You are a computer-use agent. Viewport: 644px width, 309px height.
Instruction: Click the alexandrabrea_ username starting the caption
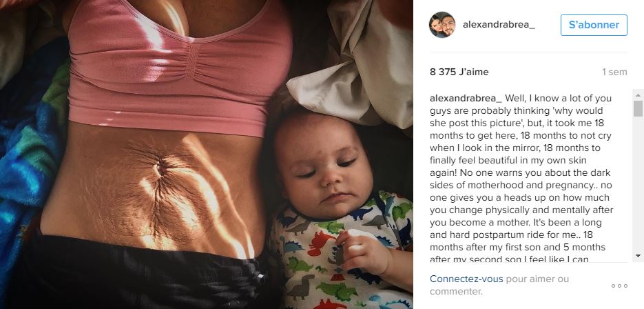tap(466, 99)
